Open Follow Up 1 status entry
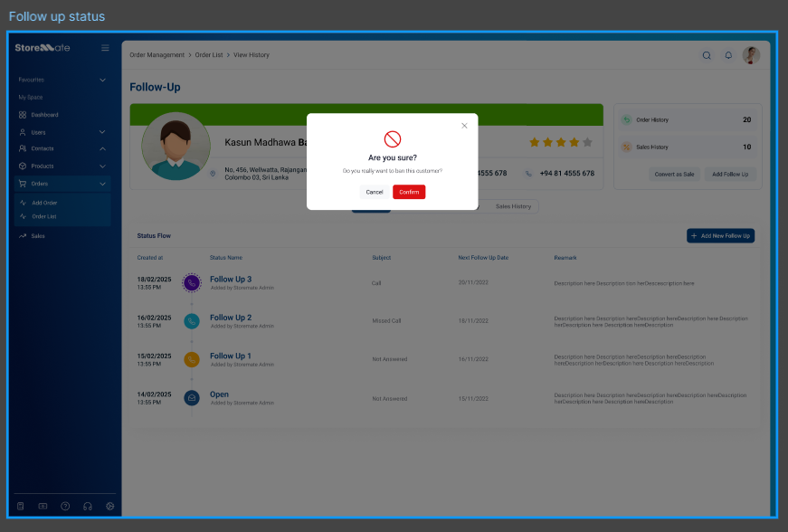Viewport: 788px width, 532px height. click(x=230, y=356)
